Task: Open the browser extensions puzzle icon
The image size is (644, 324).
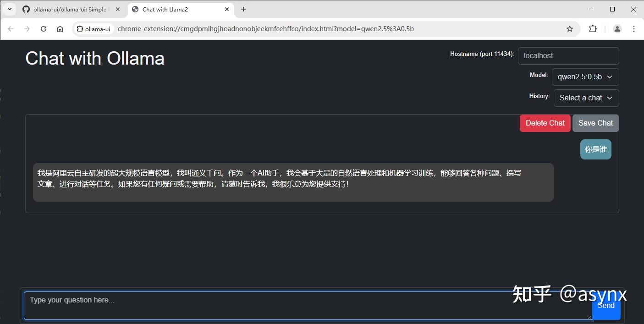Action: point(593,28)
